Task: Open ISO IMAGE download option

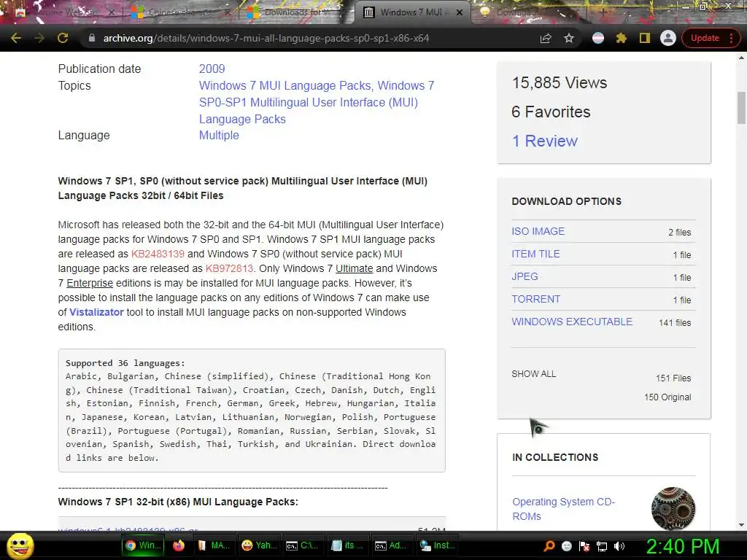Action: (538, 231)
